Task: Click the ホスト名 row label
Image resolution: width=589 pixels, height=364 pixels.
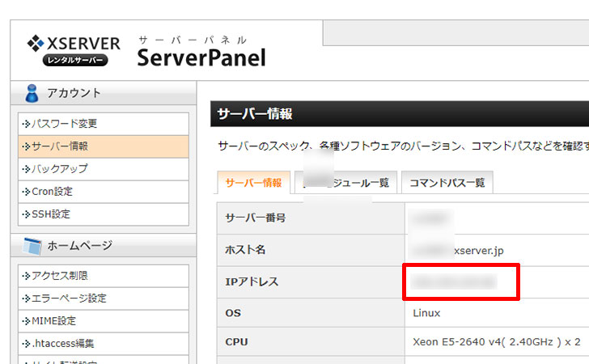Action: coord(245,250)
